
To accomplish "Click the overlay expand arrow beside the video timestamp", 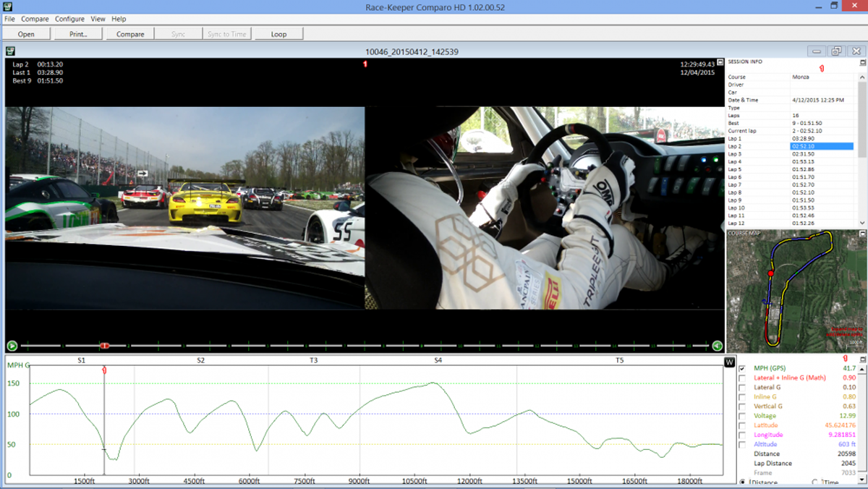I will click(720, 64).
